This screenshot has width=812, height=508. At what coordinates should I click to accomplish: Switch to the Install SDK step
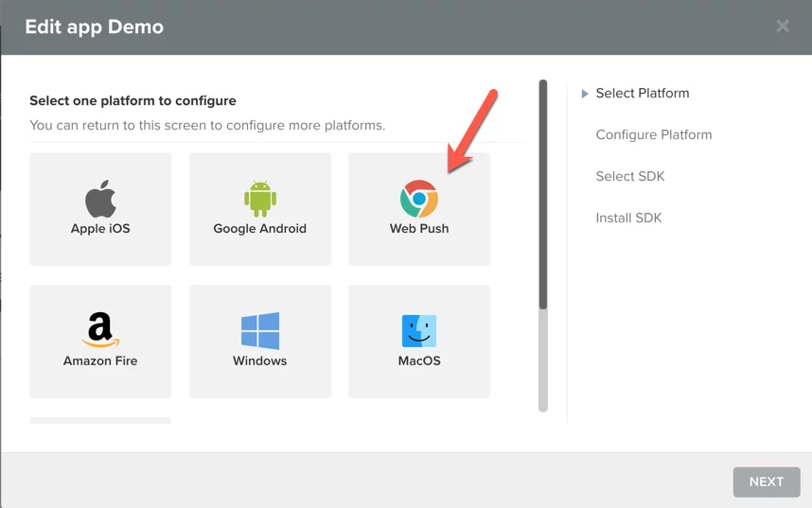(628, 219)
